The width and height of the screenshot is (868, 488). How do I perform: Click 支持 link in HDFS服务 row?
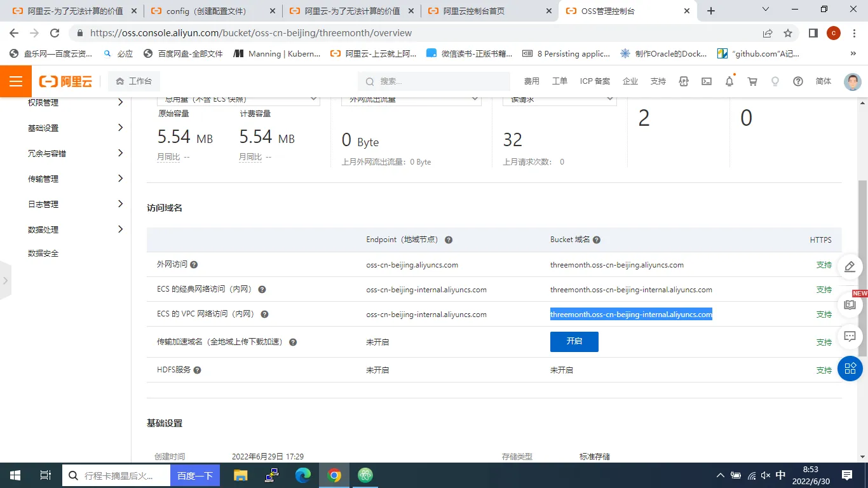click(824, 370)
